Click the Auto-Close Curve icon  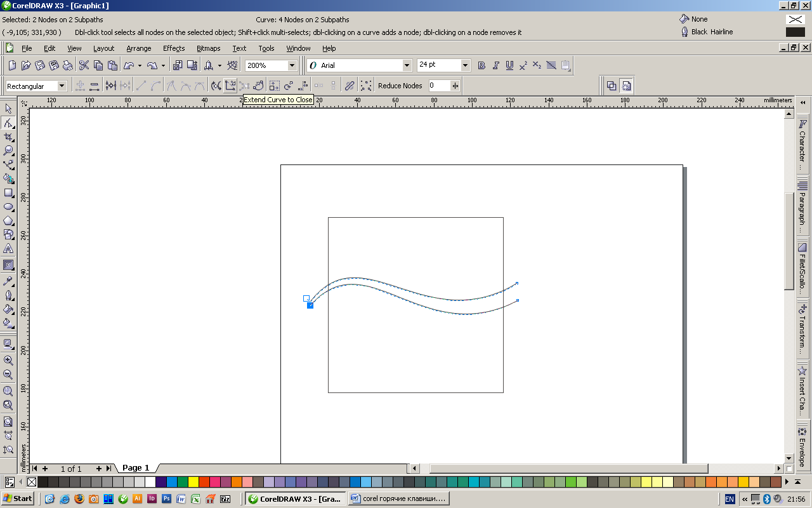(x=258, y=86)
